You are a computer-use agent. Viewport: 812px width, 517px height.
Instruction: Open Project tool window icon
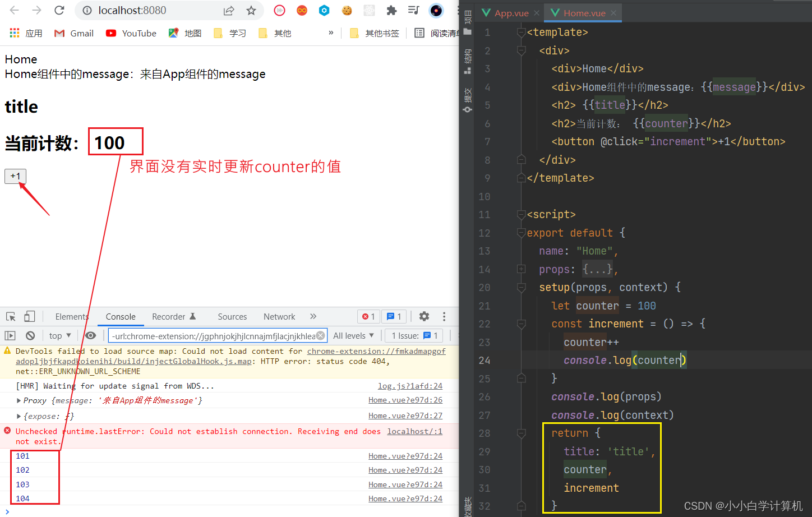(467, 23)
